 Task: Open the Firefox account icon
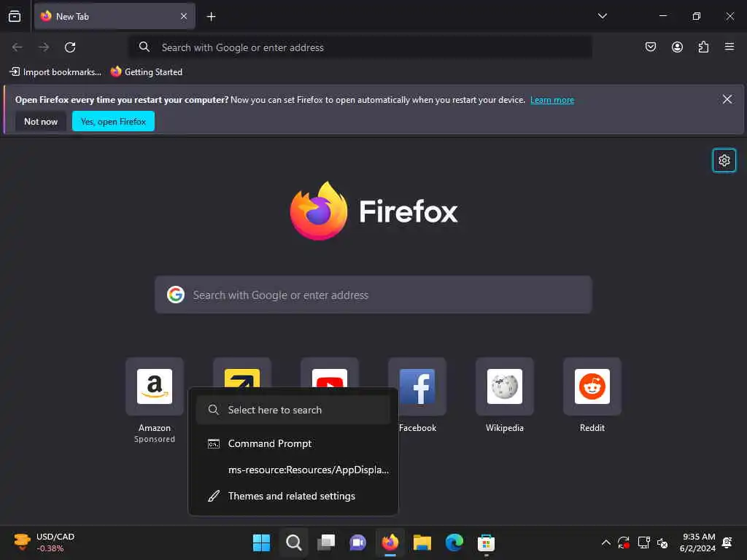click(x=677, y=47)
